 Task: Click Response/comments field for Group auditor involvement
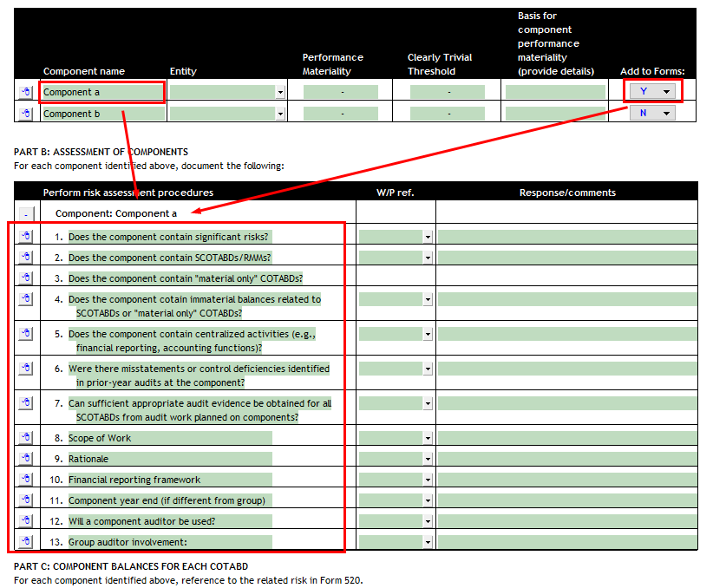[567, 542]
